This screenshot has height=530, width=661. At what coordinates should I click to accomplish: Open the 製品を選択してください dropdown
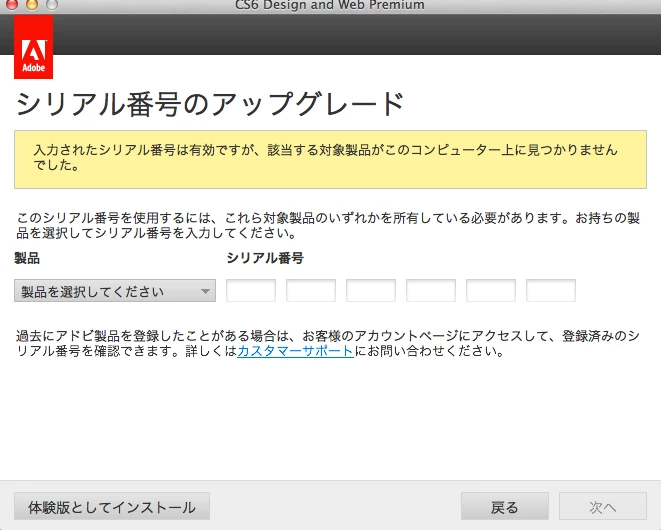click(115, 291)
